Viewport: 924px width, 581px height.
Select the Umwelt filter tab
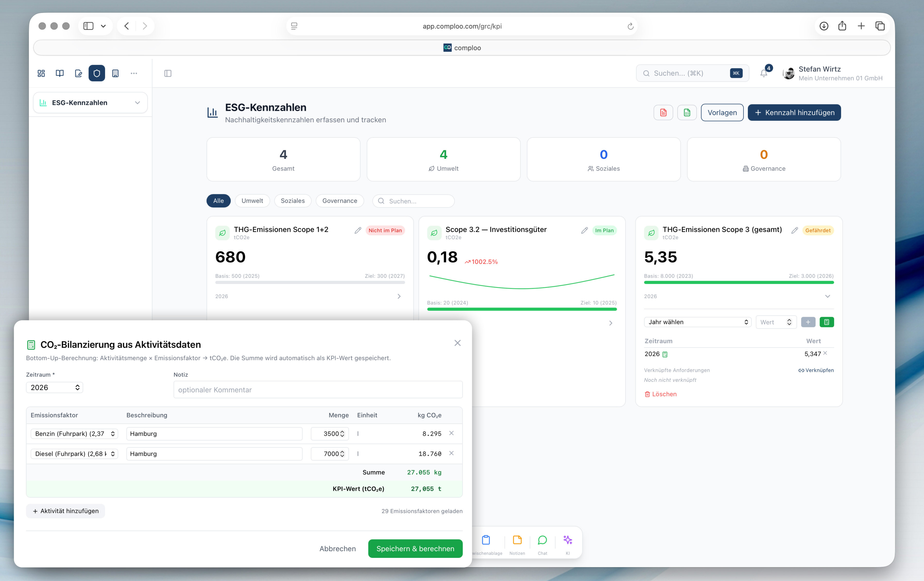pos(252,200)
